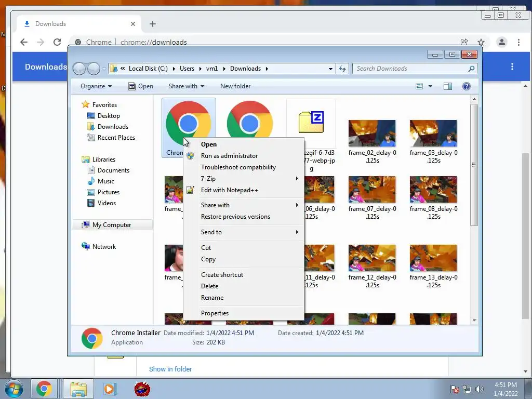Select My Computer in sidebar
The image size is (532, 399).
click(112, 225)
